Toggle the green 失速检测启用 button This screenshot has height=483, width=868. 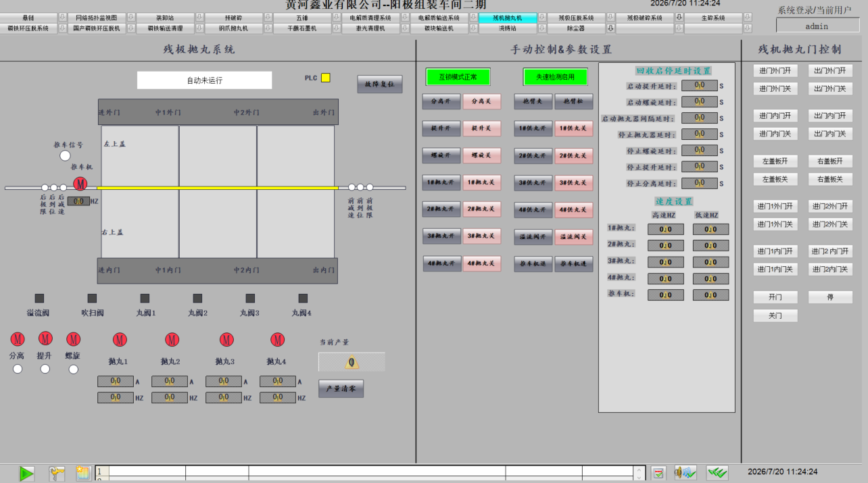[555, 77]
